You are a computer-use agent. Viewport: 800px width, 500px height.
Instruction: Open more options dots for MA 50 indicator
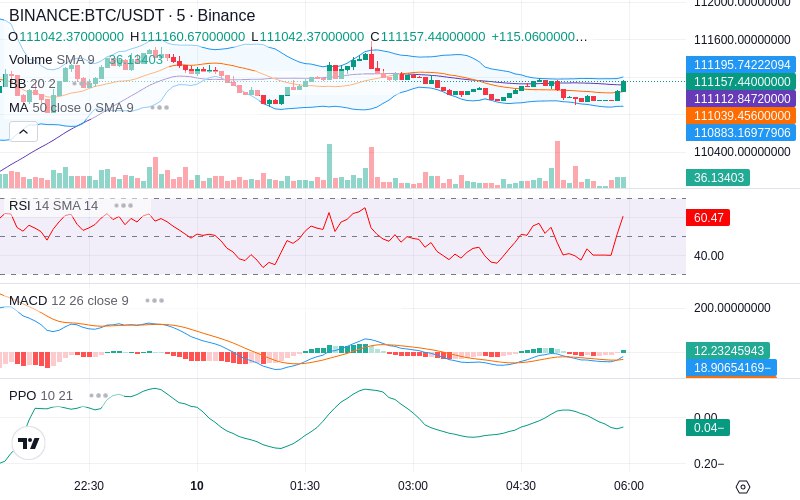click(x=160, y=108)
